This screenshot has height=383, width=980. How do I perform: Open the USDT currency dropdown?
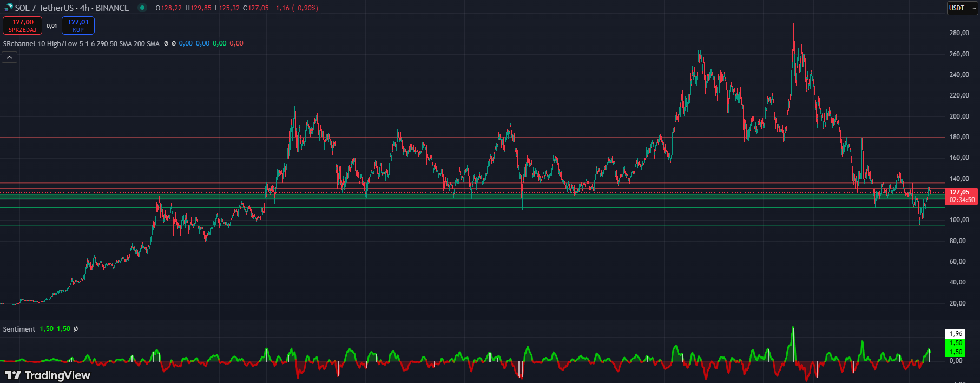tap(962, 8)
